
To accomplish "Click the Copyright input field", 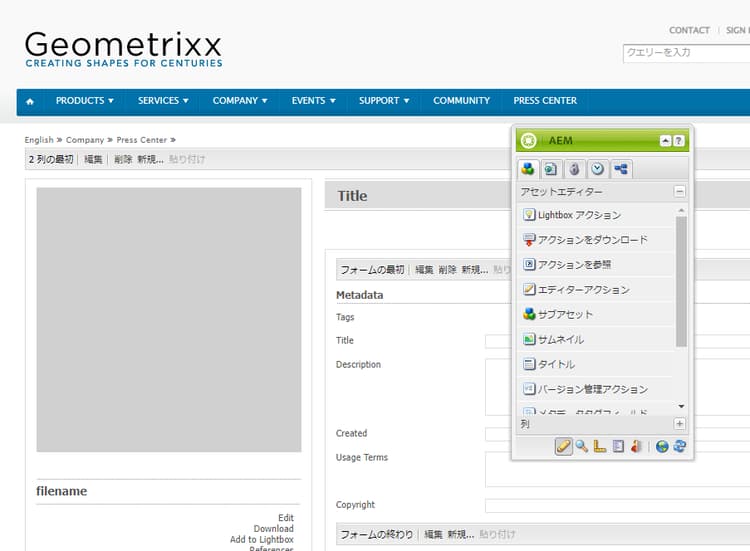I will 618,506.
